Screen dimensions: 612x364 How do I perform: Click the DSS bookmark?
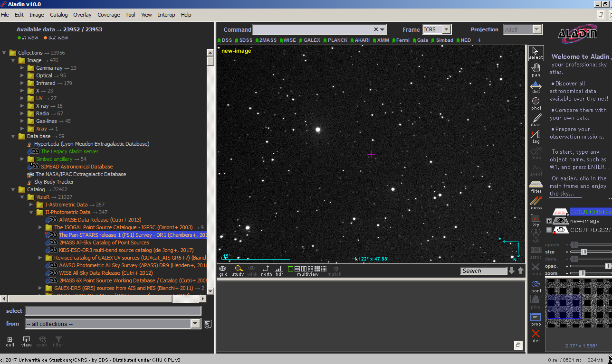(x=225, y=40)
